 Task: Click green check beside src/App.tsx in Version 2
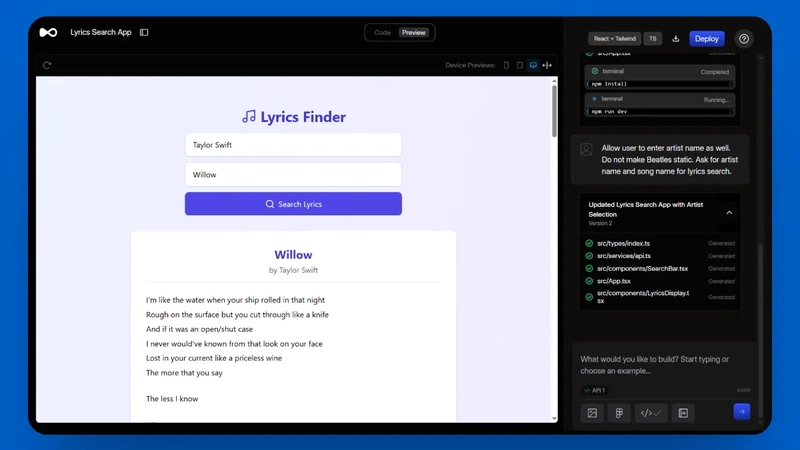coord(589,281)
